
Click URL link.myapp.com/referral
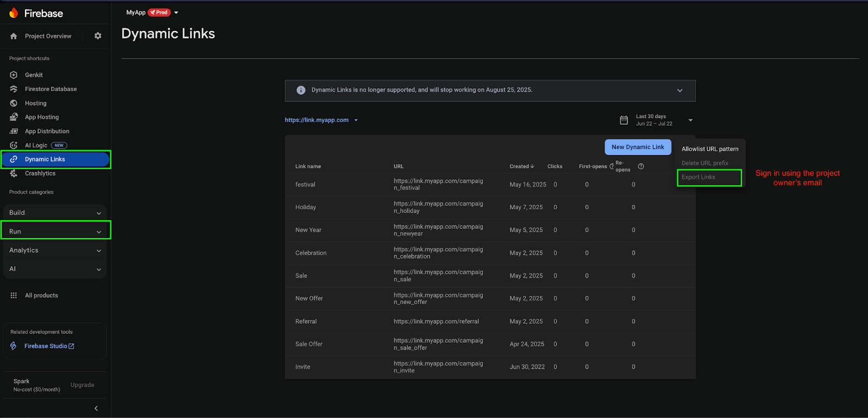436,321
